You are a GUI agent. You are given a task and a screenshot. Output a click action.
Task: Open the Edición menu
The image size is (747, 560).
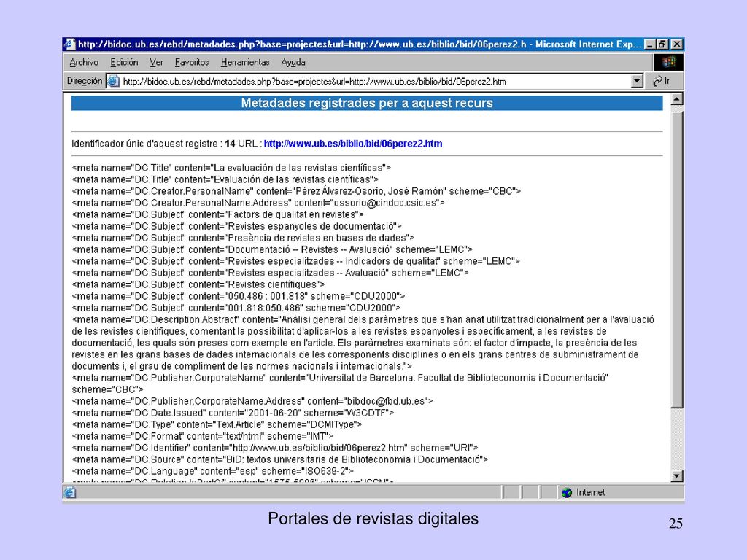[124, 63]
